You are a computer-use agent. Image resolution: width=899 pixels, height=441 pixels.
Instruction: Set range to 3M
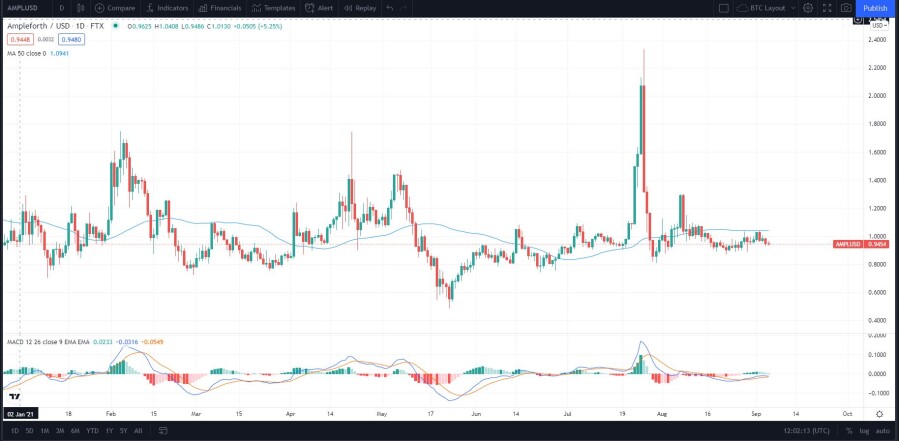(x=60, y=430)
